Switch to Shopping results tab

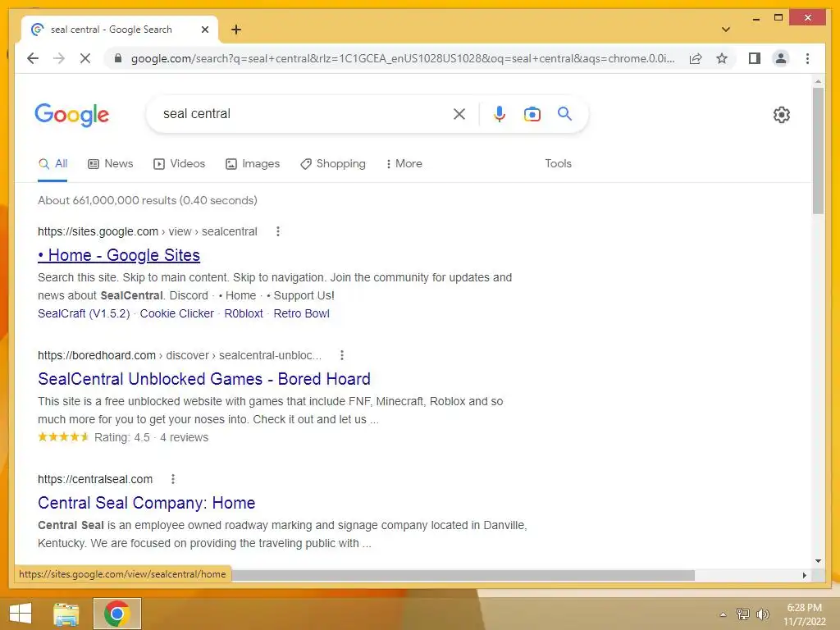333,164
